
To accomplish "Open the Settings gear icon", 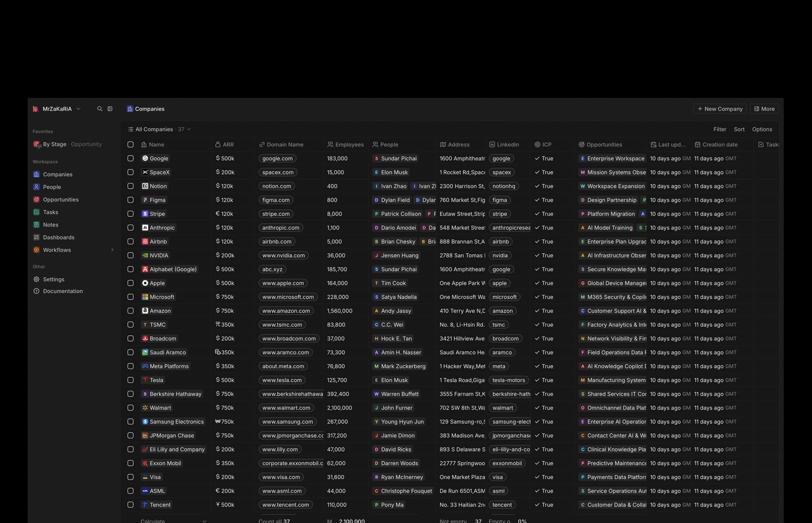I will [x=36, y=279].
